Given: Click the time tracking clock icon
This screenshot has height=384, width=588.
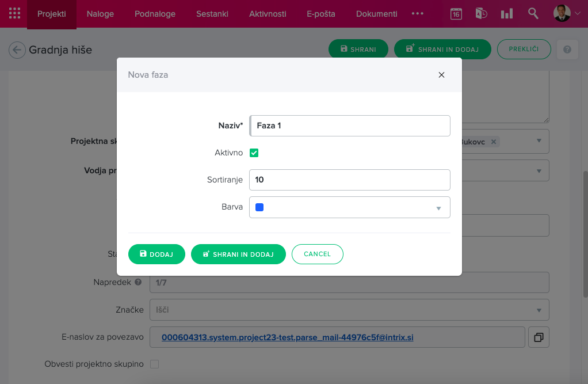Looking at the screenshot, I should point(482,14).
